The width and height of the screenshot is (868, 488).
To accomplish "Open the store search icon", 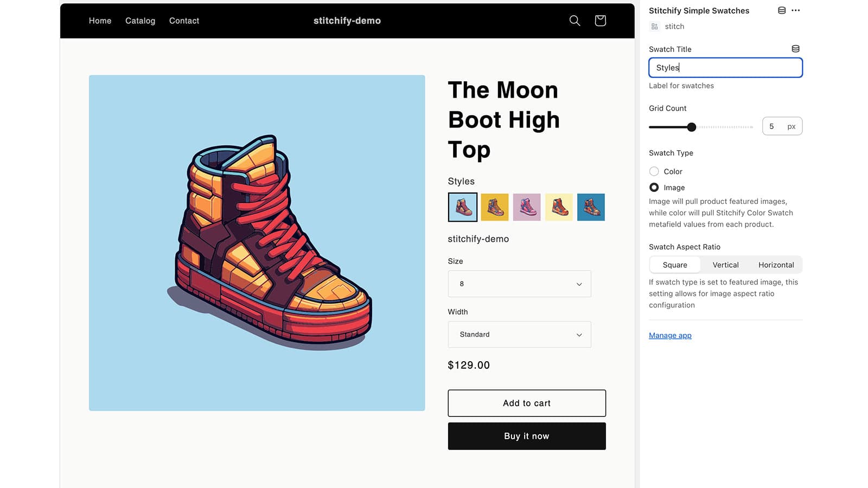I will (575, 21).
